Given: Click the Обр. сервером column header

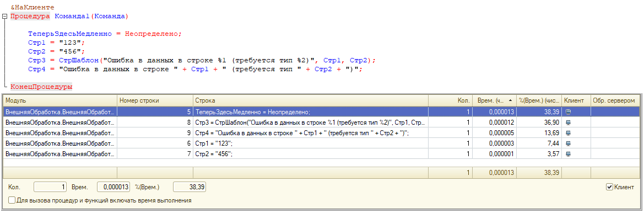Looking at the screenshot, I should pyautogui.click(x=615, y=100).
